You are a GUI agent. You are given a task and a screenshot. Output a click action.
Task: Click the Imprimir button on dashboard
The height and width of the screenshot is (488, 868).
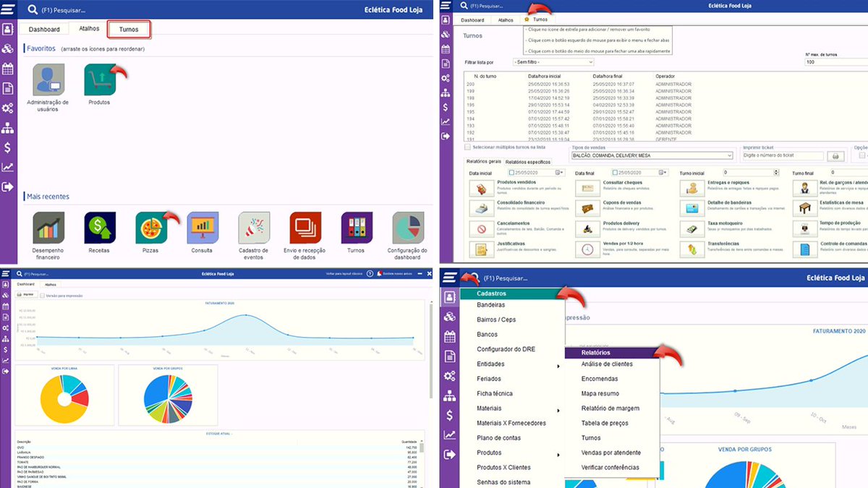[x=27, y=295]
